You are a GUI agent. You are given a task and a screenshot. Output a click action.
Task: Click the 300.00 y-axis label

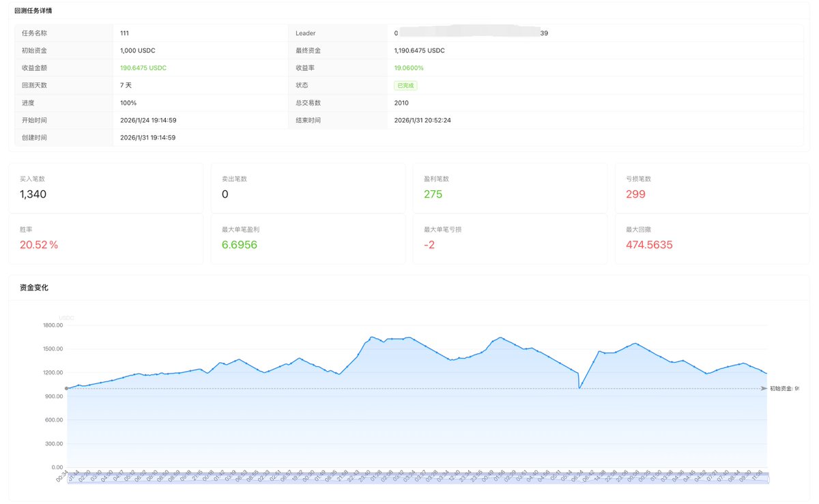53,444
